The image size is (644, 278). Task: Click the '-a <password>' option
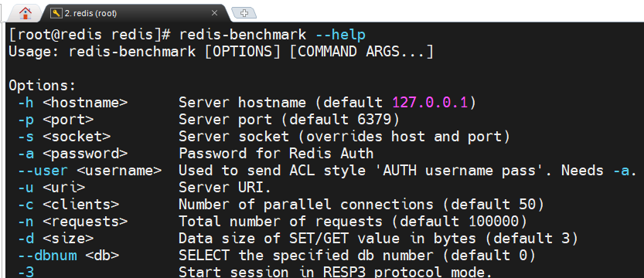pos(73,154)
